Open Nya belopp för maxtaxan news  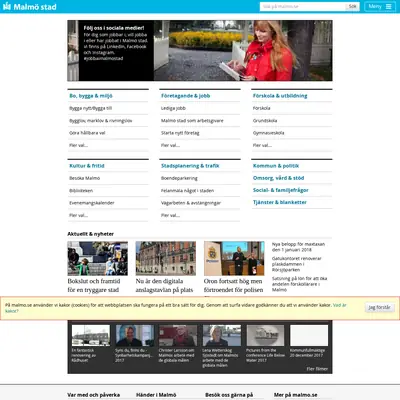pyautogui.click(x=298, y=247)
